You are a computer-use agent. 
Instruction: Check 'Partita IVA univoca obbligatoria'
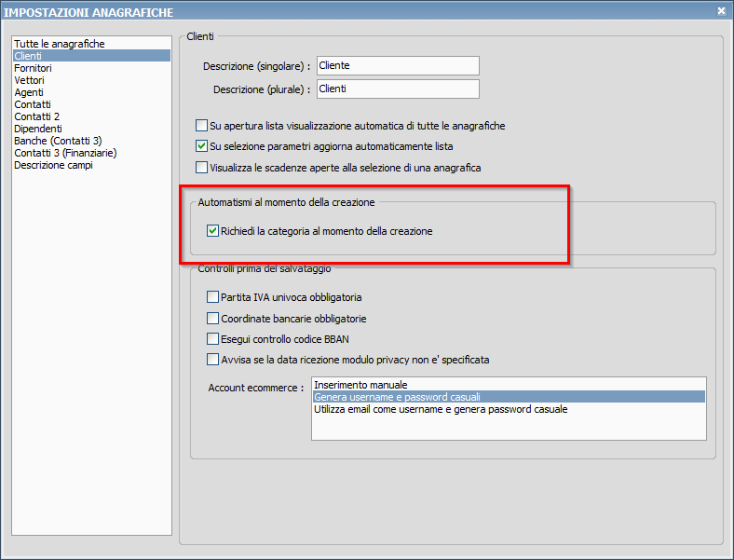(x=212, y=297)
